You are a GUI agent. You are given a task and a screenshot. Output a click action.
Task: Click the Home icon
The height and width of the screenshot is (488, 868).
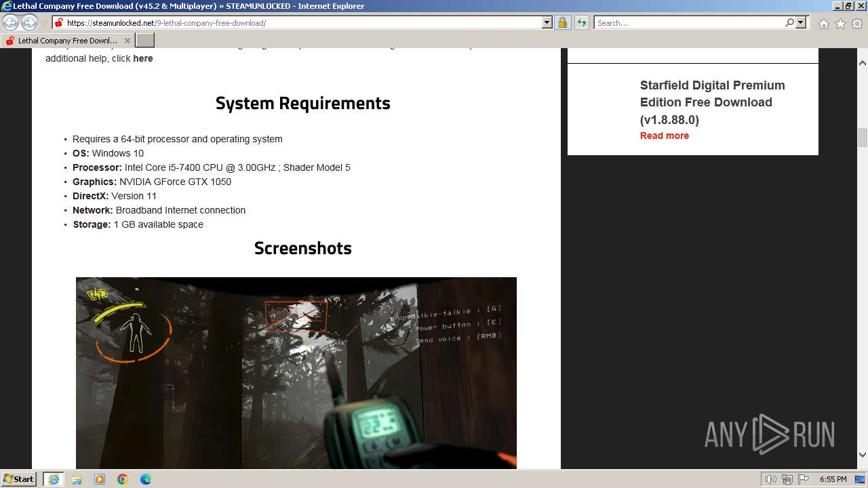(823, 24)
